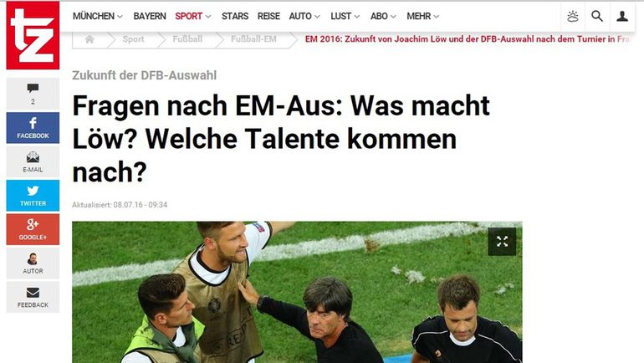View the Autor profile in sidebar
The height and width of the screenshot is (363, 644).
[33, 263]
